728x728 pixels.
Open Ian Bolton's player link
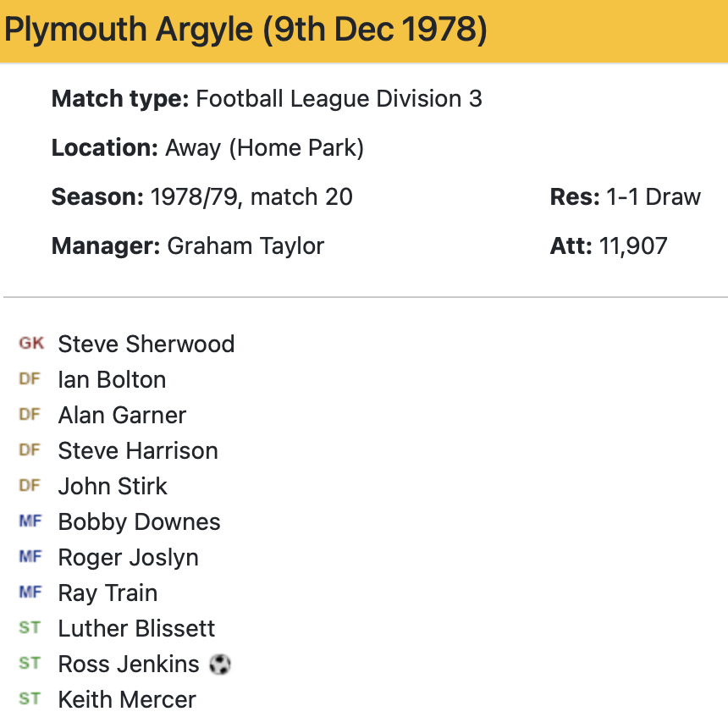(x=112, y=380)
